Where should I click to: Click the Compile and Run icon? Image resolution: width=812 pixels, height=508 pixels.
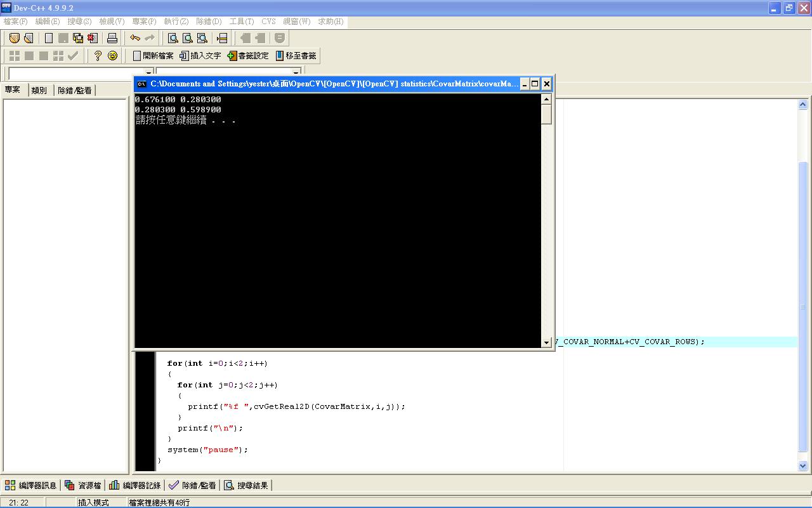44,56
